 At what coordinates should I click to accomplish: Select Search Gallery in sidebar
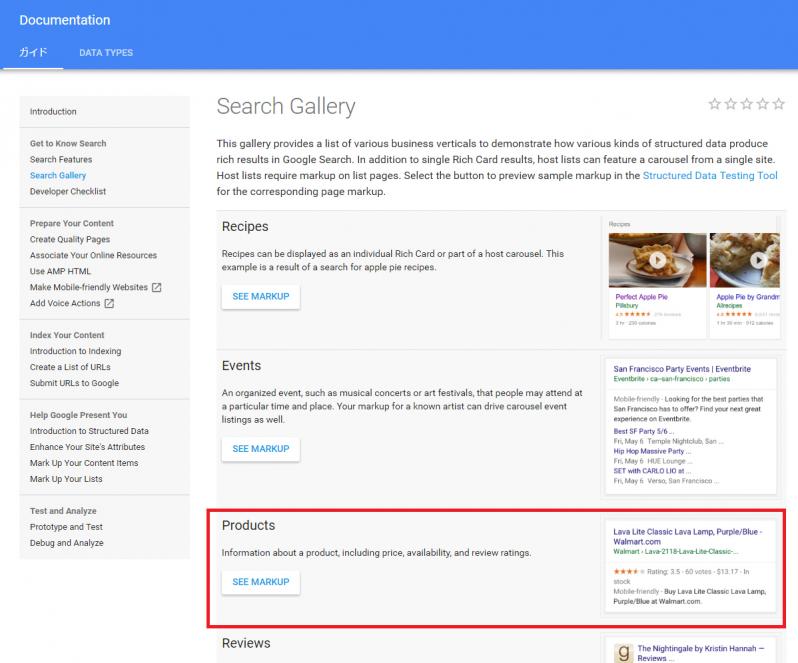[x=58, y=176]
